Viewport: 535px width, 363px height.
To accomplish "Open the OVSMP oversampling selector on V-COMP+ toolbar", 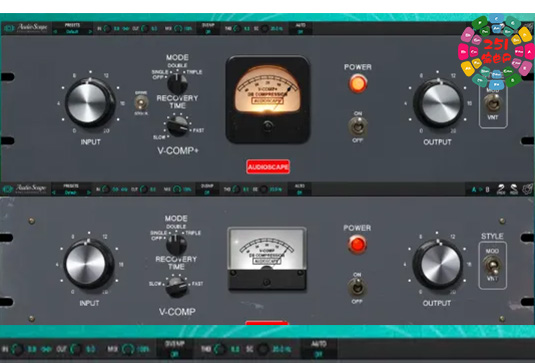I will pyautogui.click(x=208, y=29).
